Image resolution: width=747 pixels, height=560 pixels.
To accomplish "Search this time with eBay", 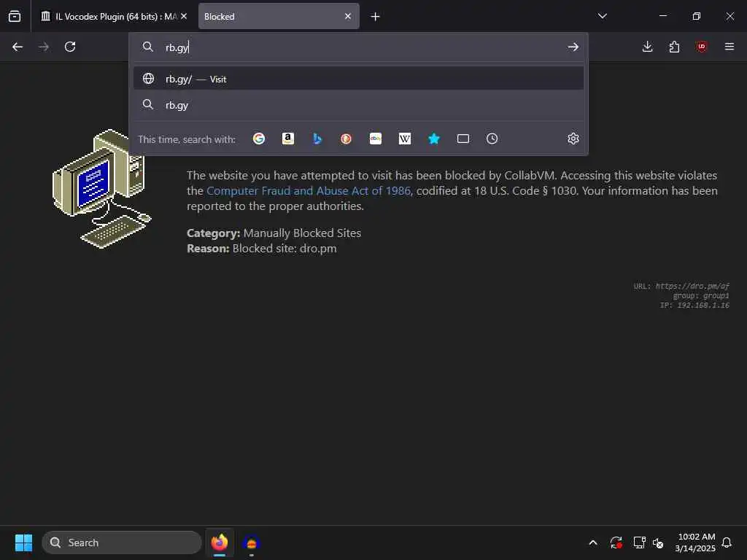I will pos(376,139).
